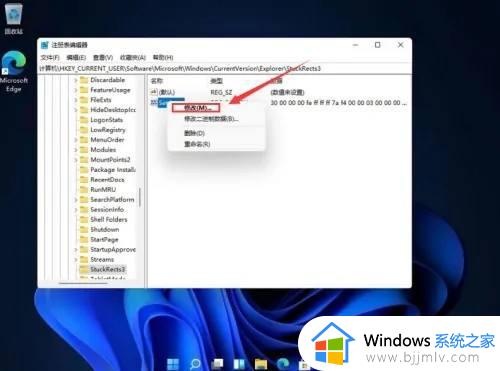Viewport: 500px width, 371px height.
Task: Click the (数值未设置) data cell
Action: (287, 92)
